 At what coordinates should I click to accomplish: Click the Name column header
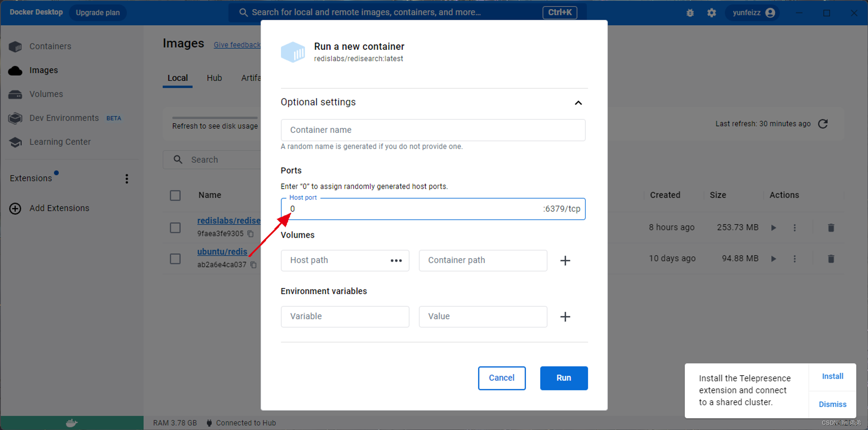(x=210, y=195)
